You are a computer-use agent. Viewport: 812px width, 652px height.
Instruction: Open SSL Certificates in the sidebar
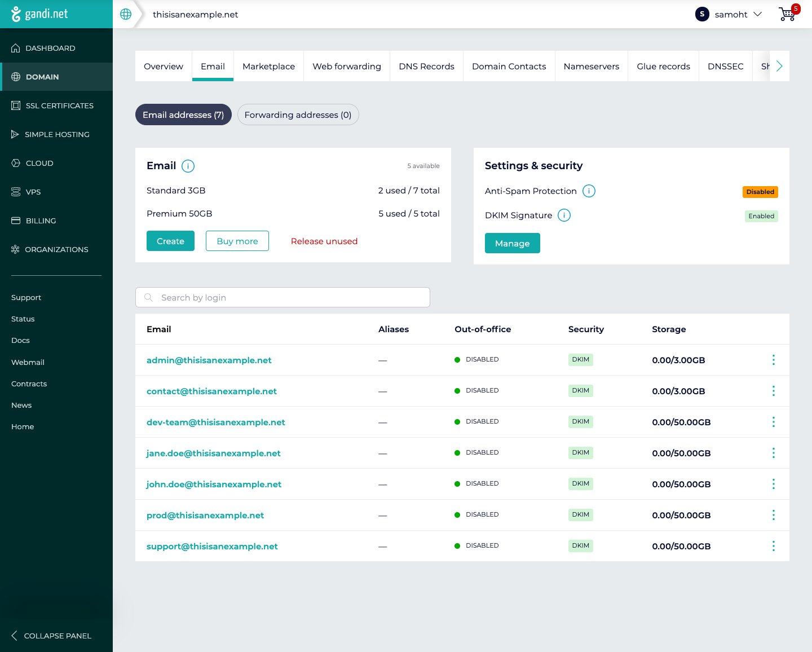[59, 105]
